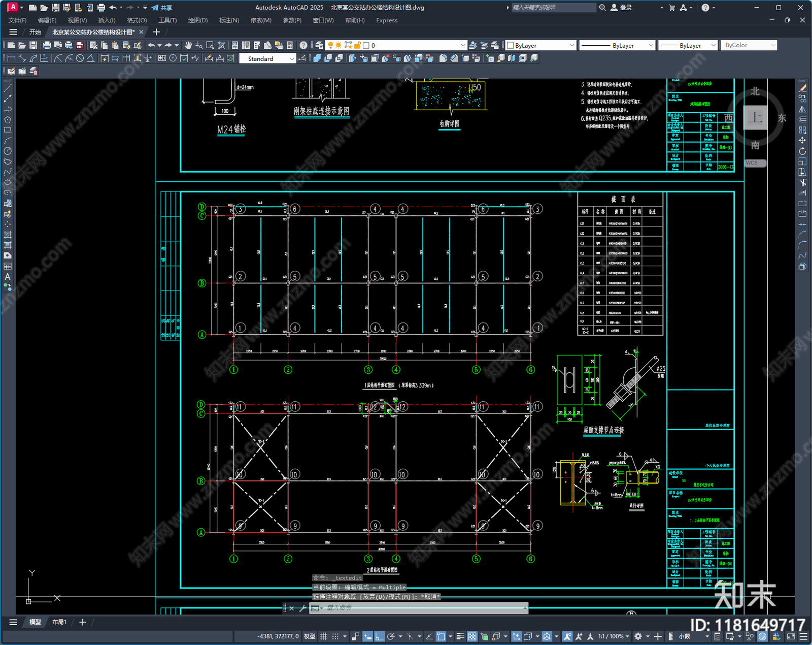Click the Move tool in right toolbar
The width and height of the screenshot is (812, 645).
tap(802, 140)
